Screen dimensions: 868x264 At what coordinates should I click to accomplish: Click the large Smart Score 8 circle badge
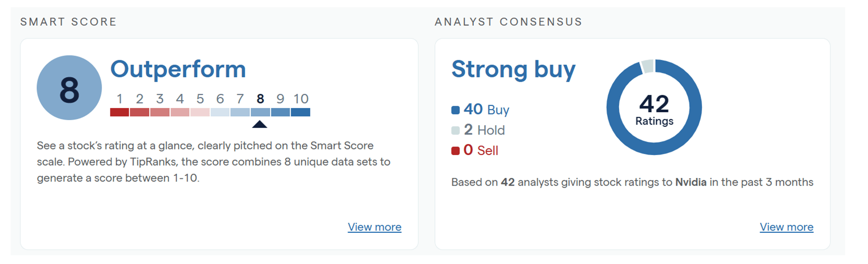pos(69,88)
